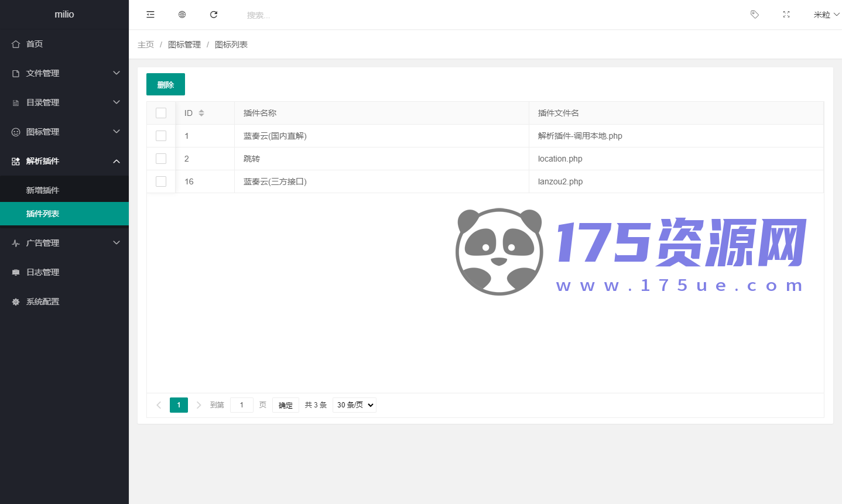This screenshot has height=504, width=842.
Task: Click the pulse icon beside 广告管理
Action: tap(16, 243)
